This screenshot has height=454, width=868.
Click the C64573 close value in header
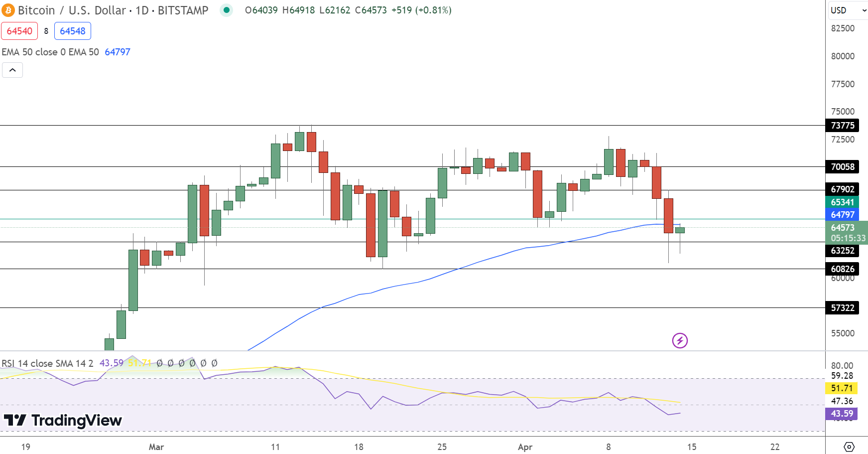[371, 10]
